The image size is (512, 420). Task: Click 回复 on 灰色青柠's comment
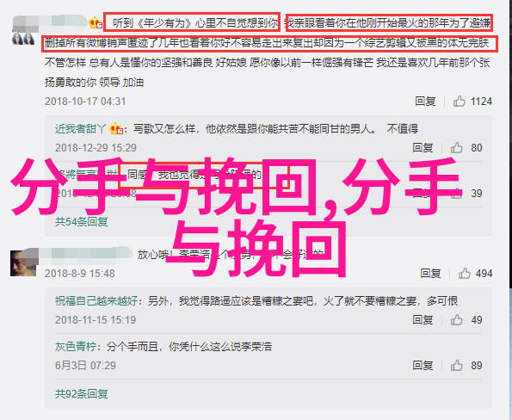click(x=423, y=366)
